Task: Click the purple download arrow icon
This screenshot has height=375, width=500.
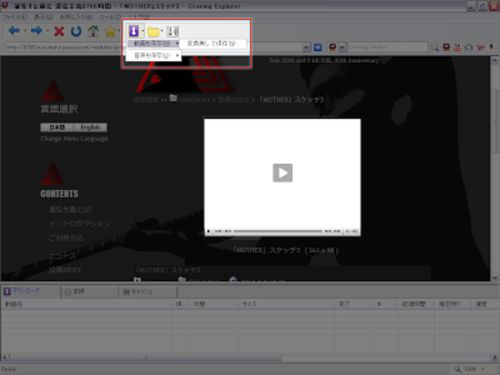Action: (134, 31)
